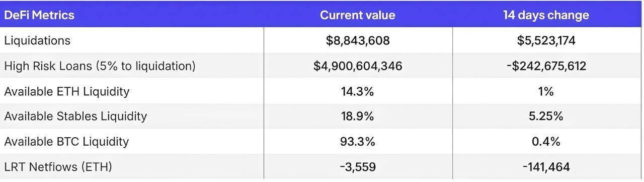
Task: Click the 14.3% ETH liquidity value
Action: 358,91
